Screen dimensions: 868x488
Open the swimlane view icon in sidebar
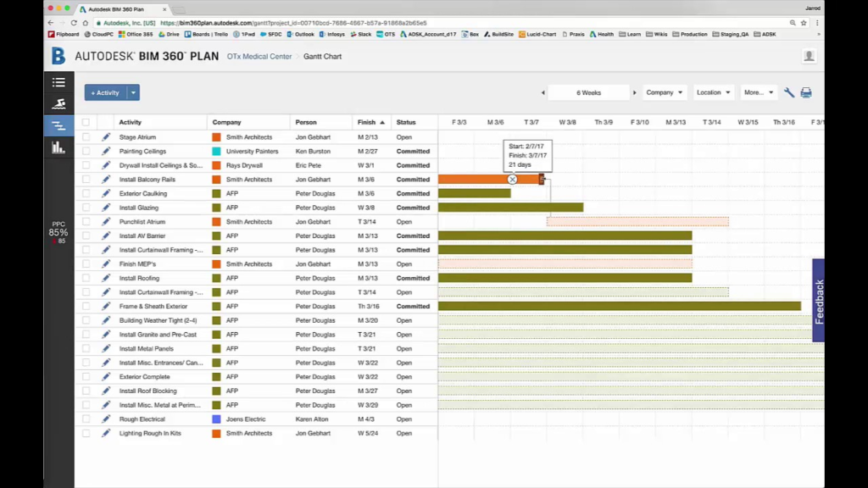(58, 103)
